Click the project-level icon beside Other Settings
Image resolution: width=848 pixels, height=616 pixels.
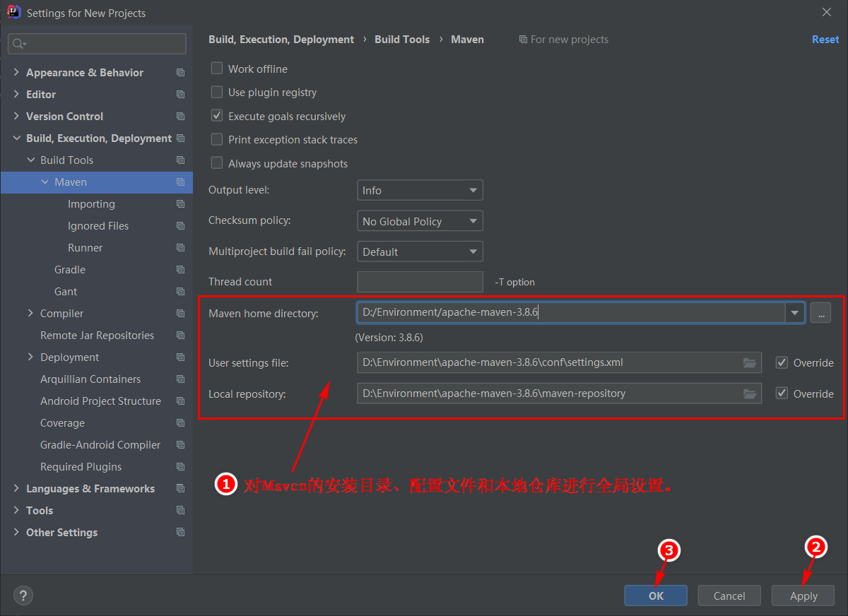(x=180, y=533)
